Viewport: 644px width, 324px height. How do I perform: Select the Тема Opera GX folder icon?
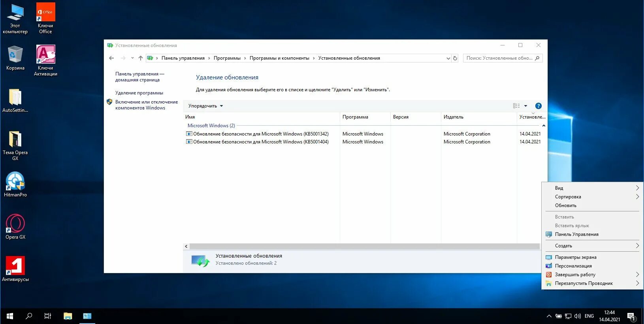point(15,145)
